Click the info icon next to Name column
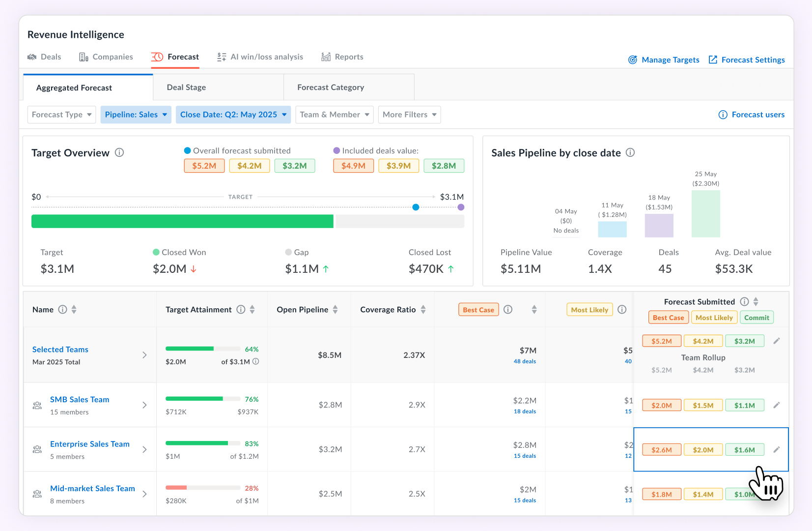 [x=62, y=309]
